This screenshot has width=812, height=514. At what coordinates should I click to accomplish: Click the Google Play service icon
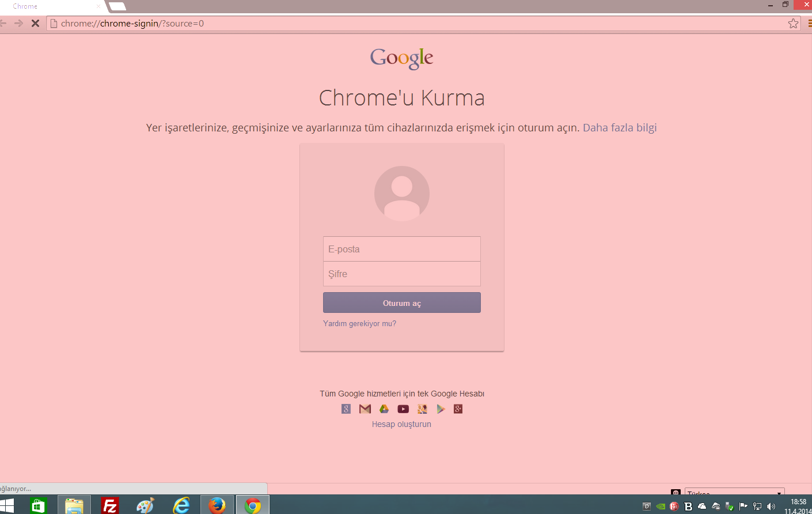coord(441,409)
